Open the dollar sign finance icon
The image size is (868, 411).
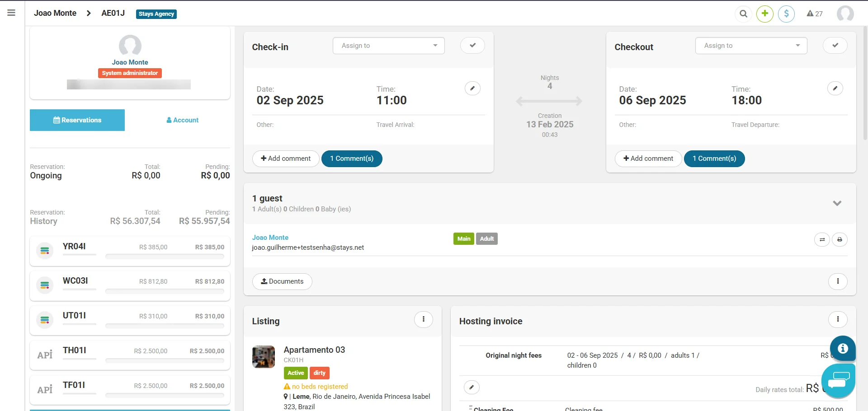[787, 14]
